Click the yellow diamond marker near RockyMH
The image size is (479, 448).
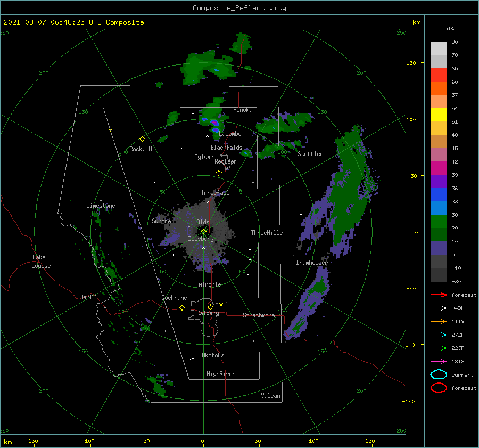coord(142,139)
